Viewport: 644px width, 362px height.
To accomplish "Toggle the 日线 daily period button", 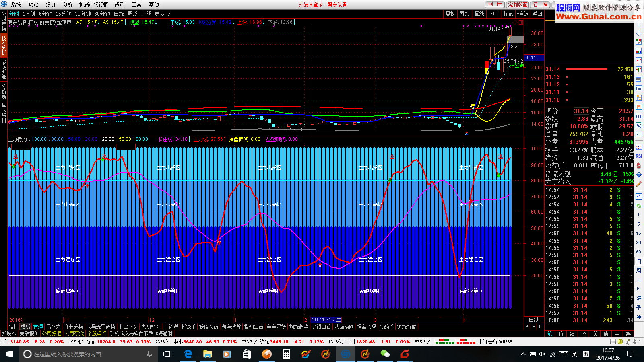I will point(119,14).
